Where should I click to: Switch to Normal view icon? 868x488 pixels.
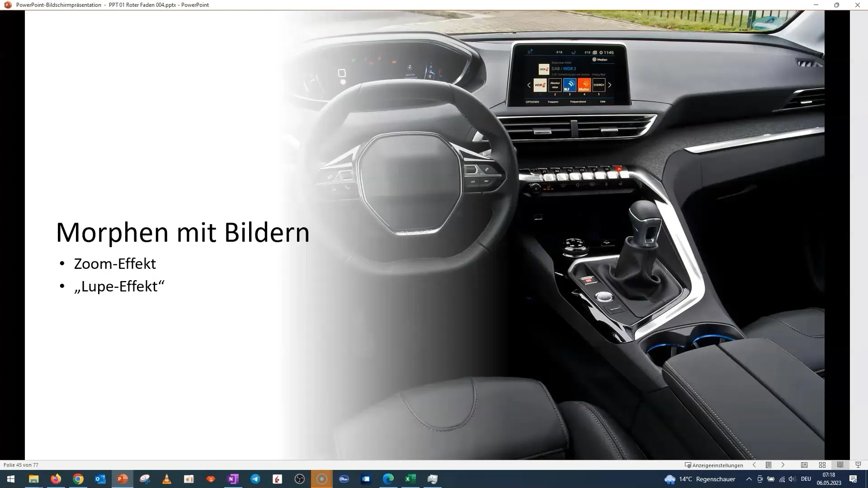pos(804,465)
